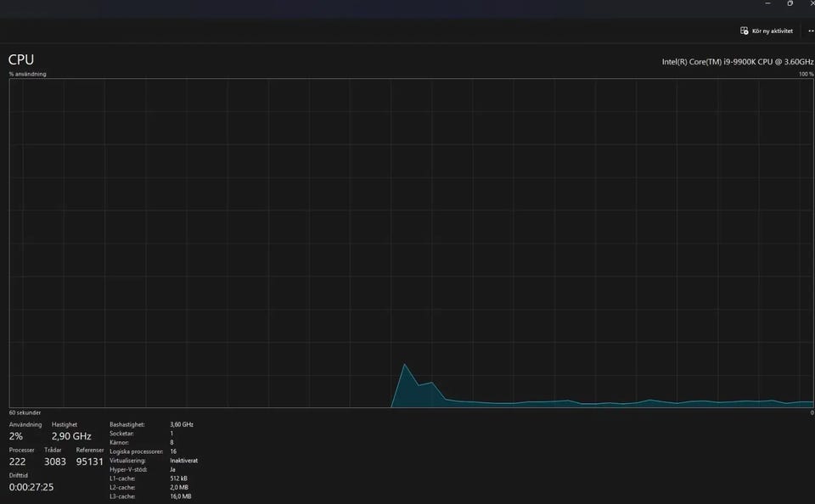The height and width of the screenshot is (504, 815).
Task: Click the 60 sekunder axis label
Action: tap(25, 412)
